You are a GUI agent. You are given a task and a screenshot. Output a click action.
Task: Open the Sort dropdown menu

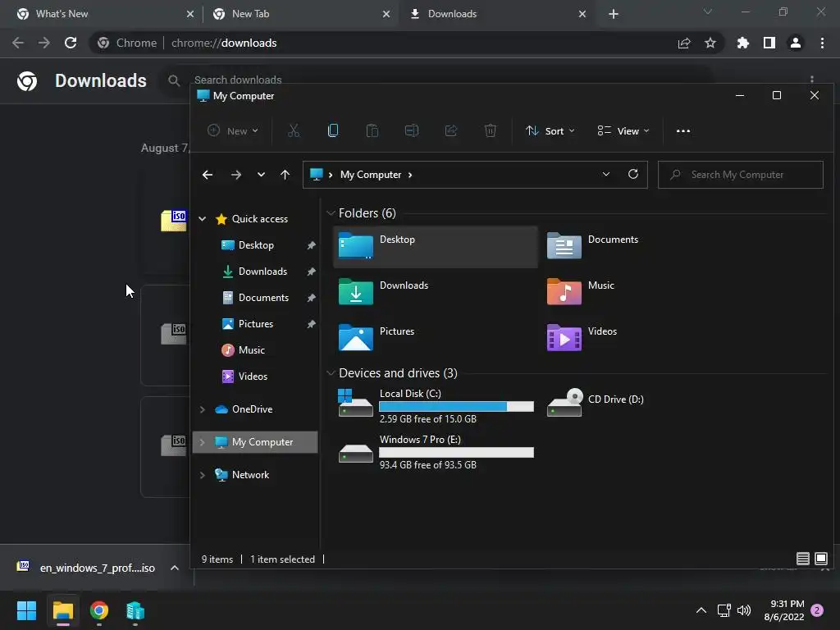tap(550, 130)
